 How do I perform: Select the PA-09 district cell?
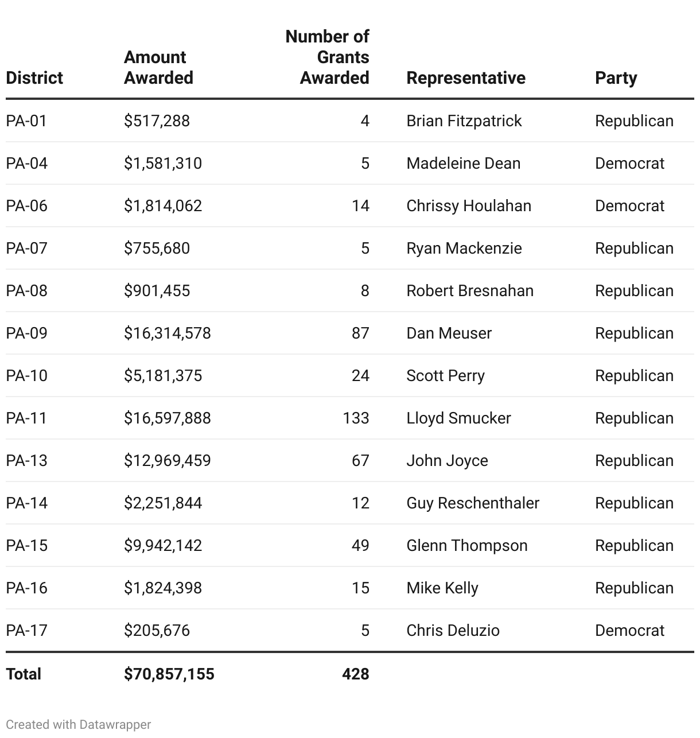[x=26, y=333]
